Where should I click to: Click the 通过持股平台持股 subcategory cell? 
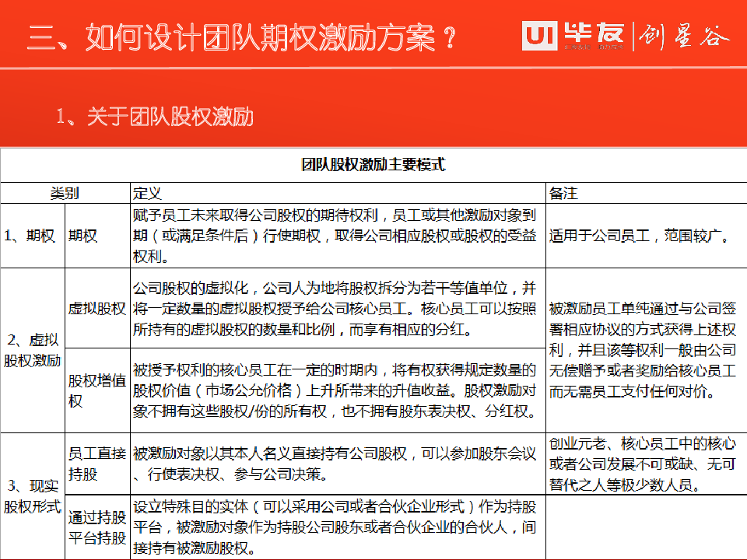tap(96, 527)
